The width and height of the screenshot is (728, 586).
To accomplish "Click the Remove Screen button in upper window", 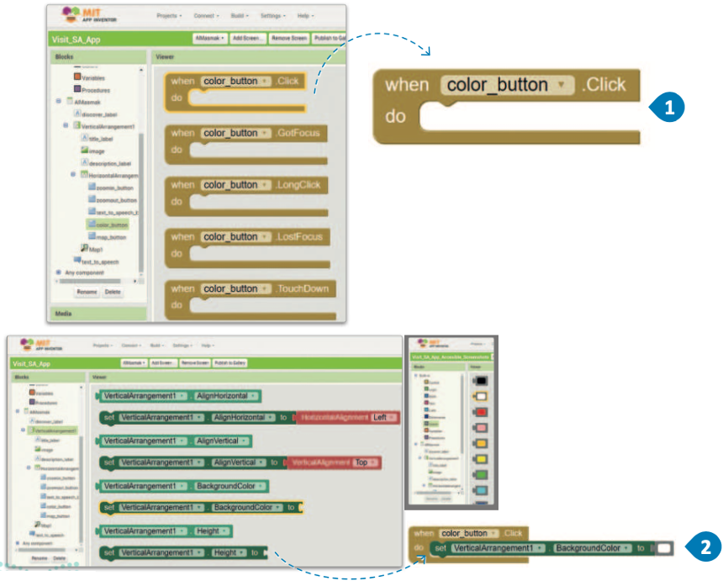I will pos(289,39).
